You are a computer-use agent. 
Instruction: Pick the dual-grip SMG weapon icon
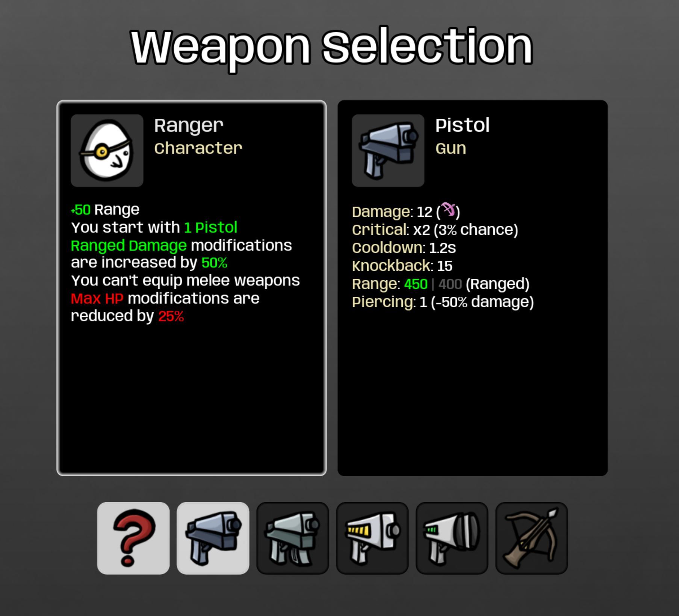click(293, 538)
